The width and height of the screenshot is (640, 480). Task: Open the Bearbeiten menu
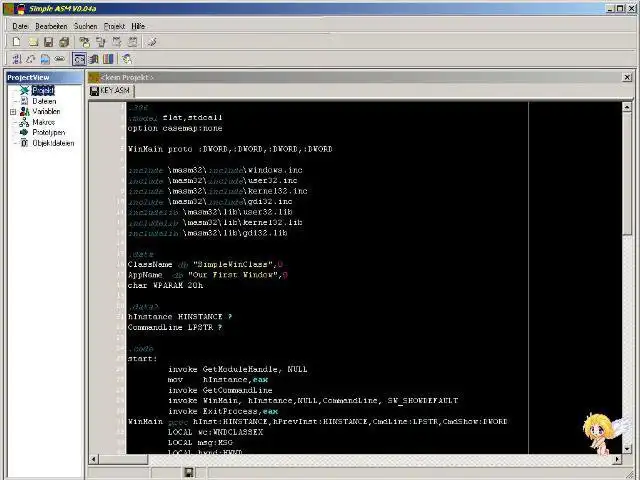tap(51, 26)
